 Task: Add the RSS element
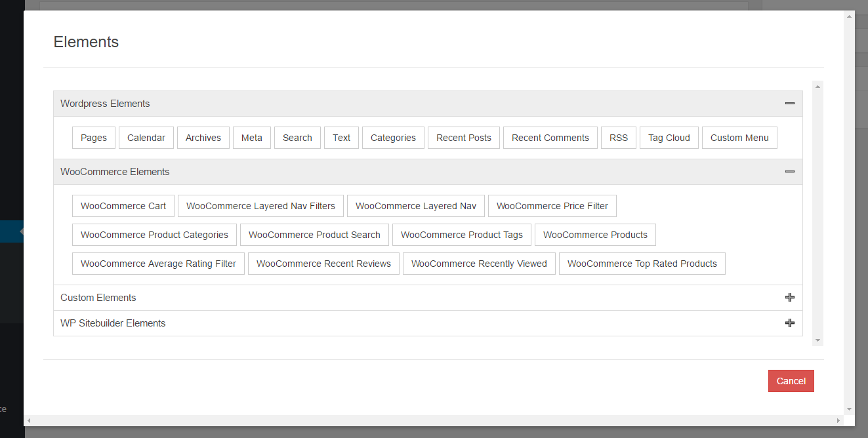pos(618,137)
